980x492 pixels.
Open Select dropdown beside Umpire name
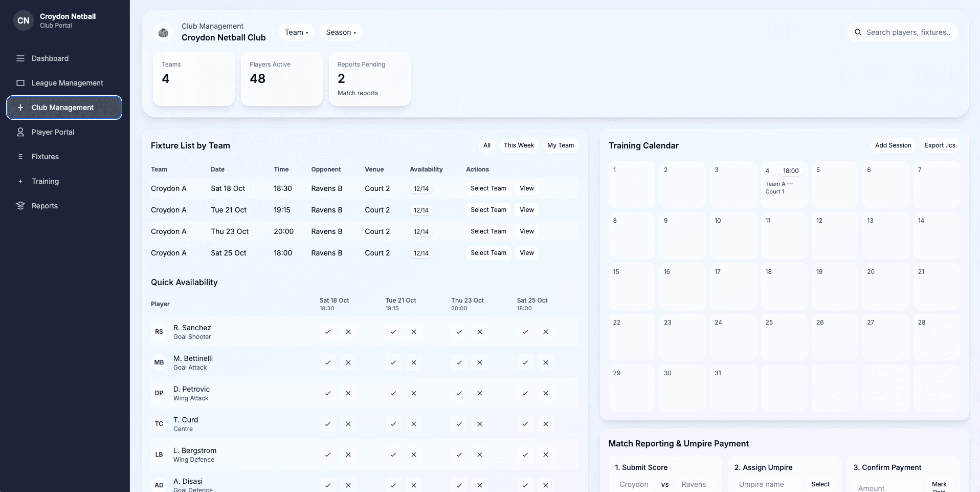click(820, 484)
